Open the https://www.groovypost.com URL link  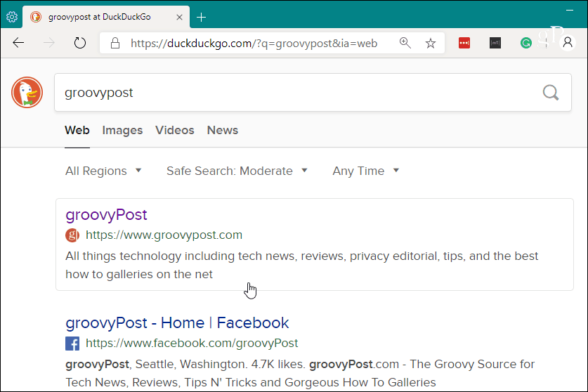click(x=164, y=235)
